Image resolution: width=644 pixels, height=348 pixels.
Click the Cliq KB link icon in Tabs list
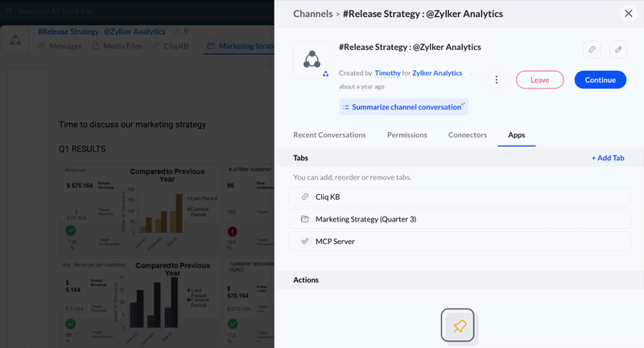point(305,197)
